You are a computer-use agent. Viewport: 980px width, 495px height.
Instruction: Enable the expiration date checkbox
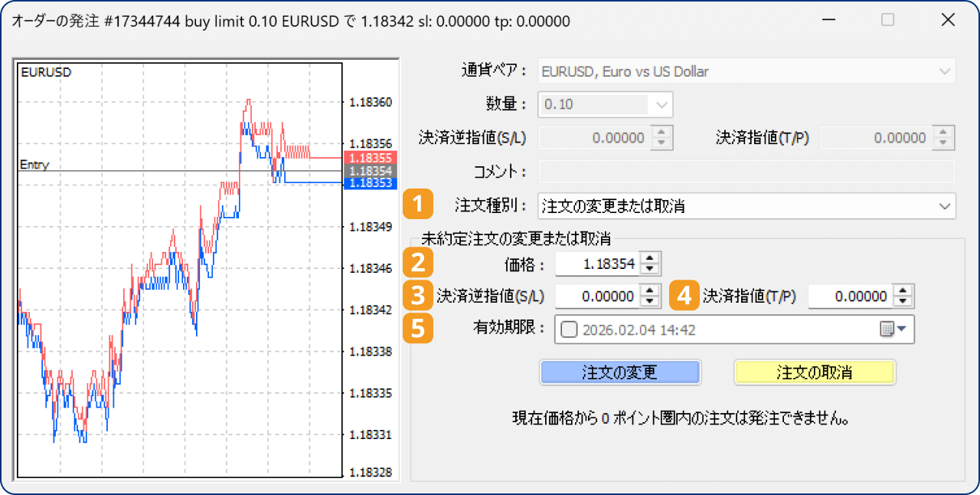pos(569,329)
